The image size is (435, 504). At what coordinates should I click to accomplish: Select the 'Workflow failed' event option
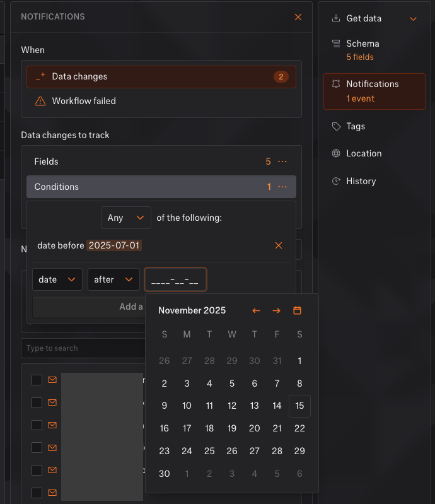pyautogui.click(x=84, y=101)
